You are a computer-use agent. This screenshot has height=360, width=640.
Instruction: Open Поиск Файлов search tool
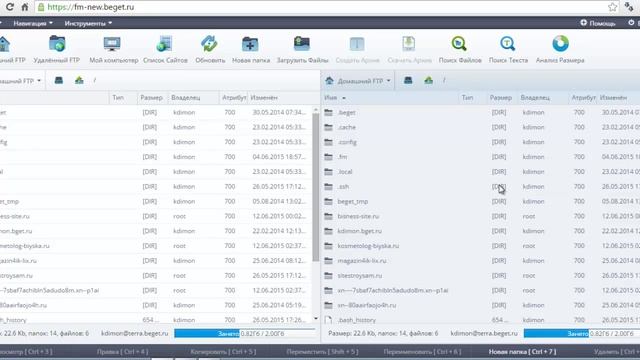click(x=460, y=49)
